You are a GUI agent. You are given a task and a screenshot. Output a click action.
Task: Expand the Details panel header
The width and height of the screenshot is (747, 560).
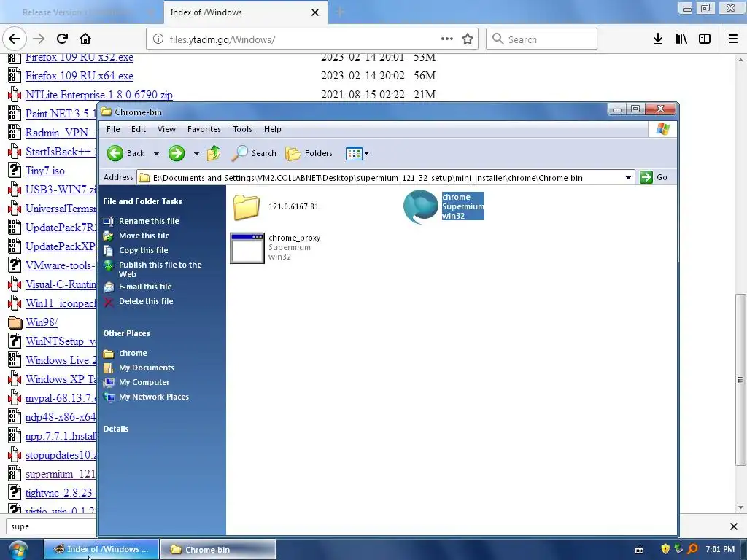116,429
